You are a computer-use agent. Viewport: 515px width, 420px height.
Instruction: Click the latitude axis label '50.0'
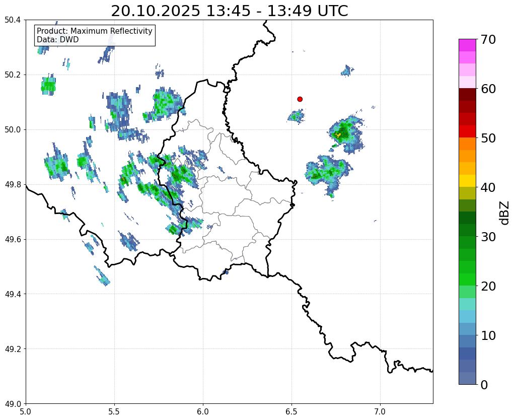13,130
